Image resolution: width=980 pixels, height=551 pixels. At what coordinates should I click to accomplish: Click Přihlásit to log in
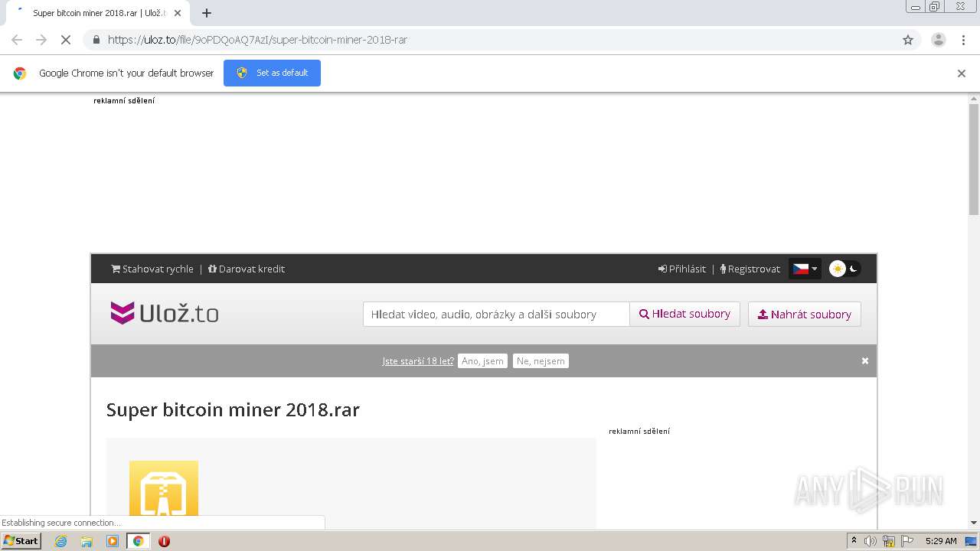pos(682,269)
